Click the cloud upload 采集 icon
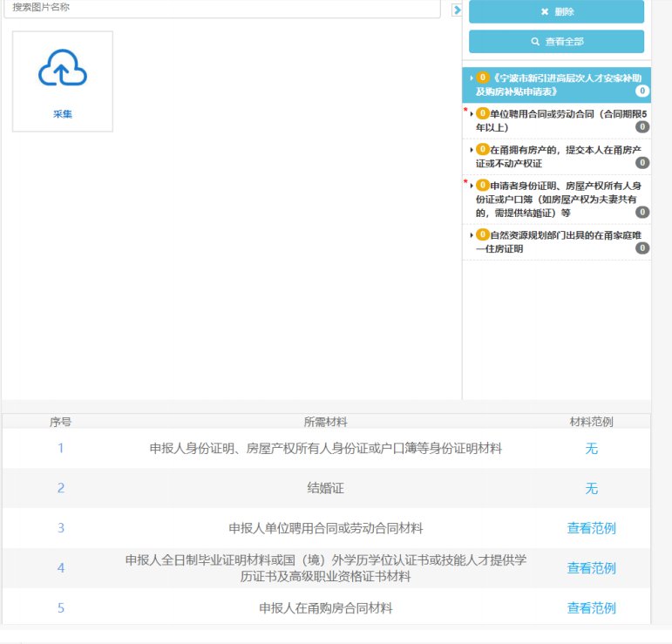The height and width of the screenshot is (644, 672). click(62, 70)
